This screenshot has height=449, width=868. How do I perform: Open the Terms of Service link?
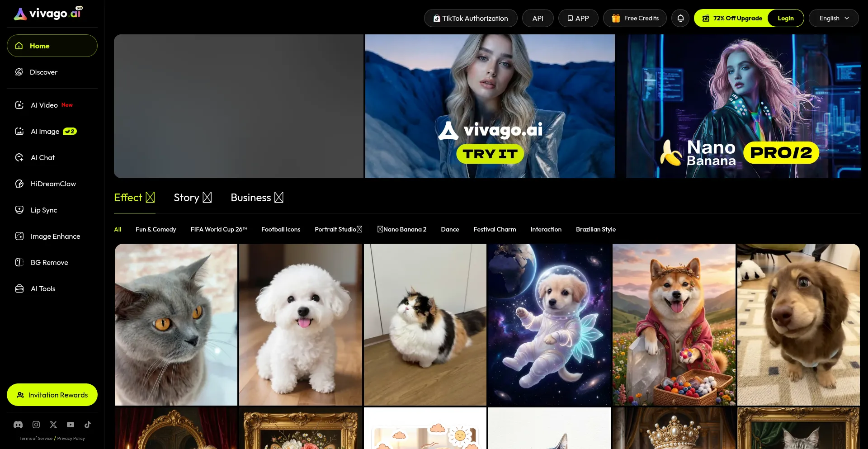click(36, 438)
